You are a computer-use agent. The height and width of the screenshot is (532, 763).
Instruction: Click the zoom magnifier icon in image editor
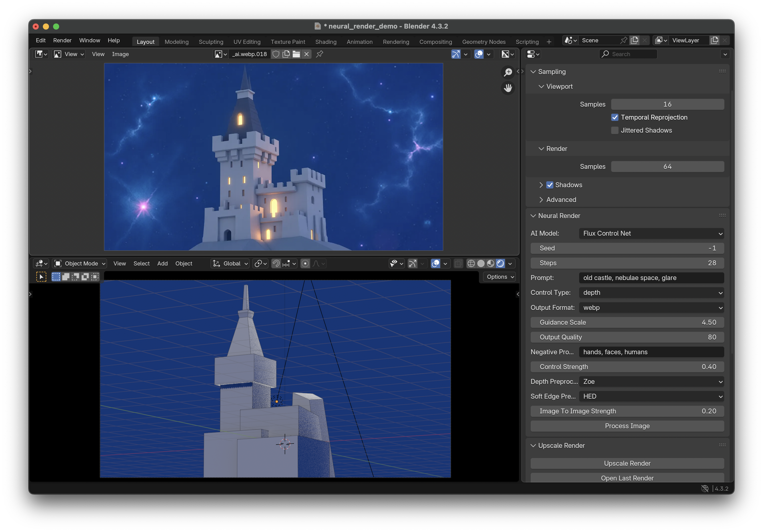pos(508,72)
